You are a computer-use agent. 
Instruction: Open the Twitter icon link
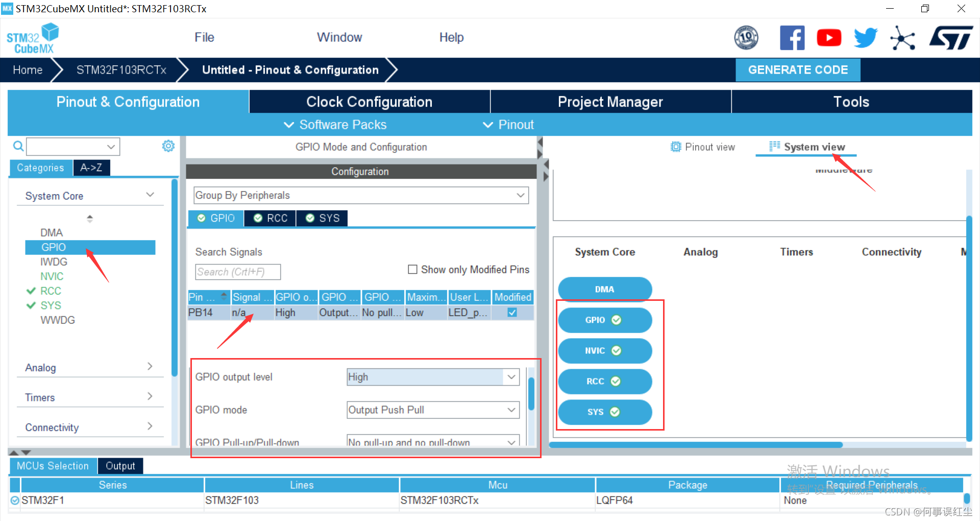[866, 38]
